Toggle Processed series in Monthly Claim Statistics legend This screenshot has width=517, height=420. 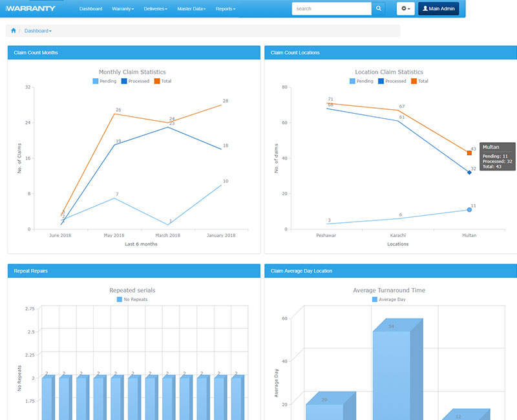[x=135, y=81]
